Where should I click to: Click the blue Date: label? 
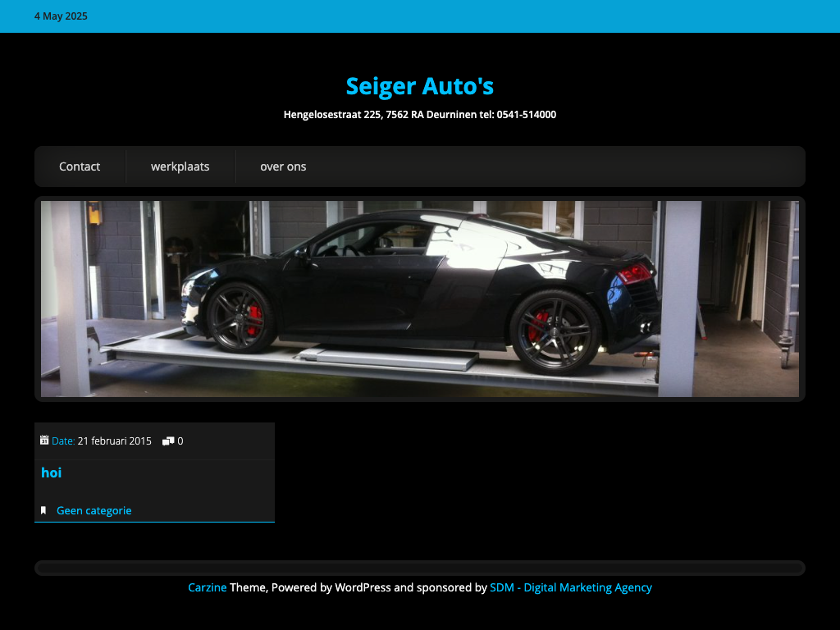click(x=63, y=441)
